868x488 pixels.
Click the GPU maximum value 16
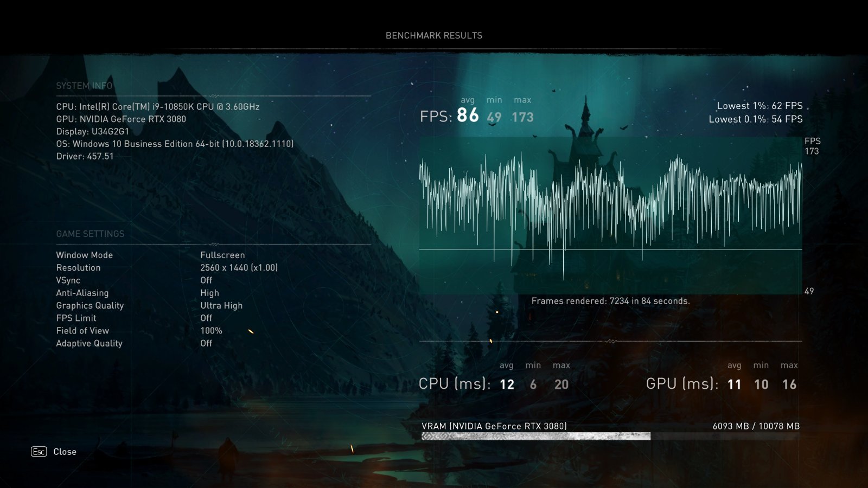click(789, 384)
